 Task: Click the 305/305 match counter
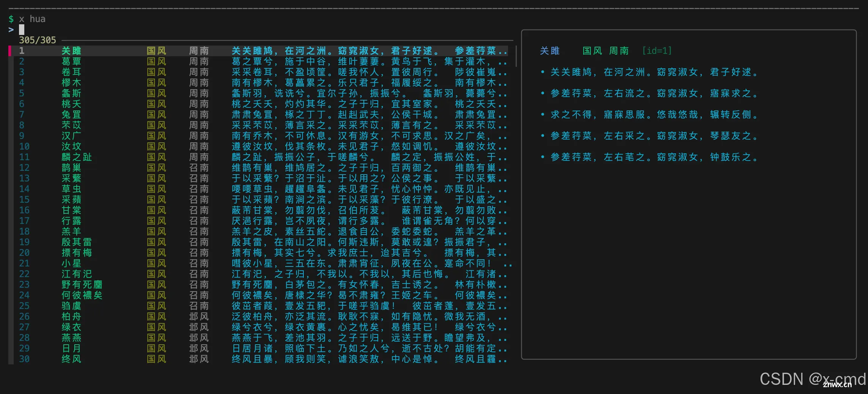point(38,40)
